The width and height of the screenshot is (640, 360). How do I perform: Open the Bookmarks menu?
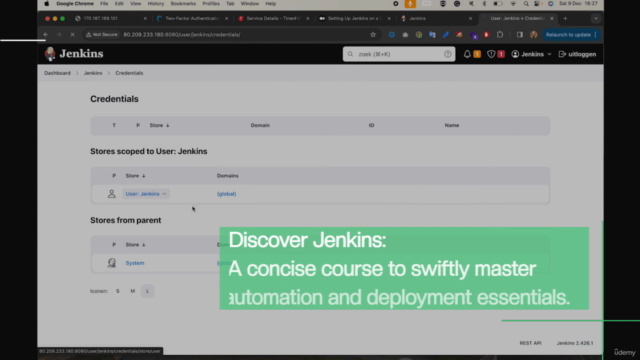(x=183, y=4)
